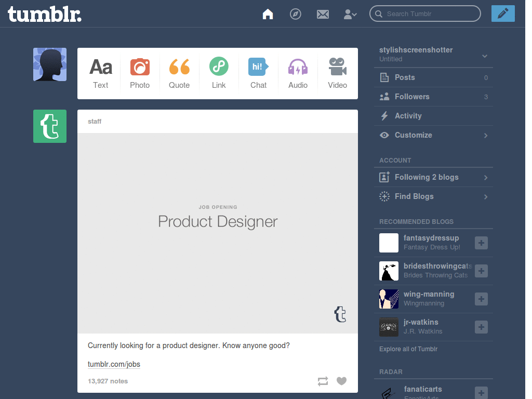Image resolution: width=532 pixels, height=399 pixels.
Task: Click the Find Blogs dotted-circle icon
Action: pos(384,196)
